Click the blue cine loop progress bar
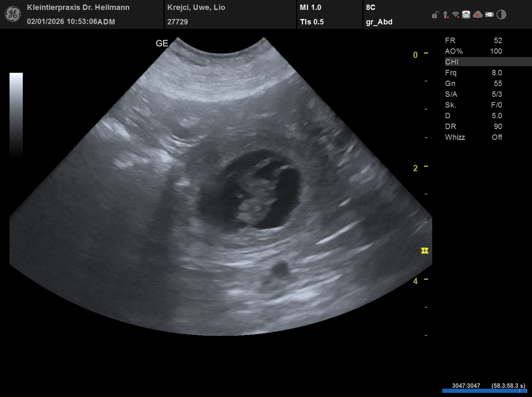 click(x=484, y=390)
